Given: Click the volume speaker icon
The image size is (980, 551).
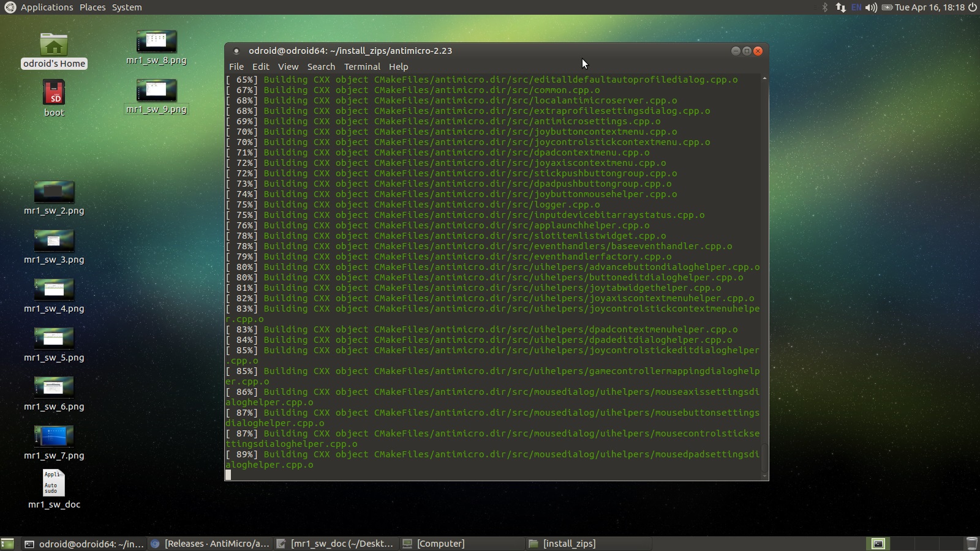Looking at the screenshot, I should (870, 7).
